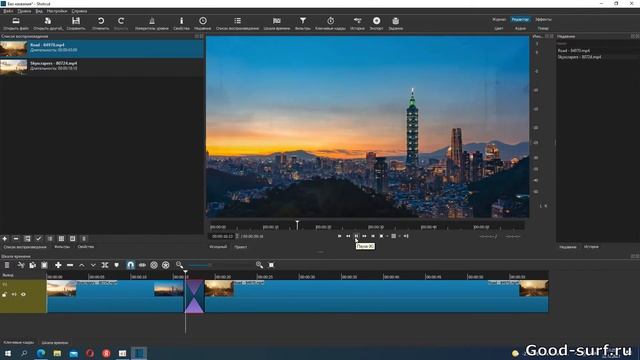Hide track V1 using the eye icon
Screen dimensions: 640x360
point(23,294)
